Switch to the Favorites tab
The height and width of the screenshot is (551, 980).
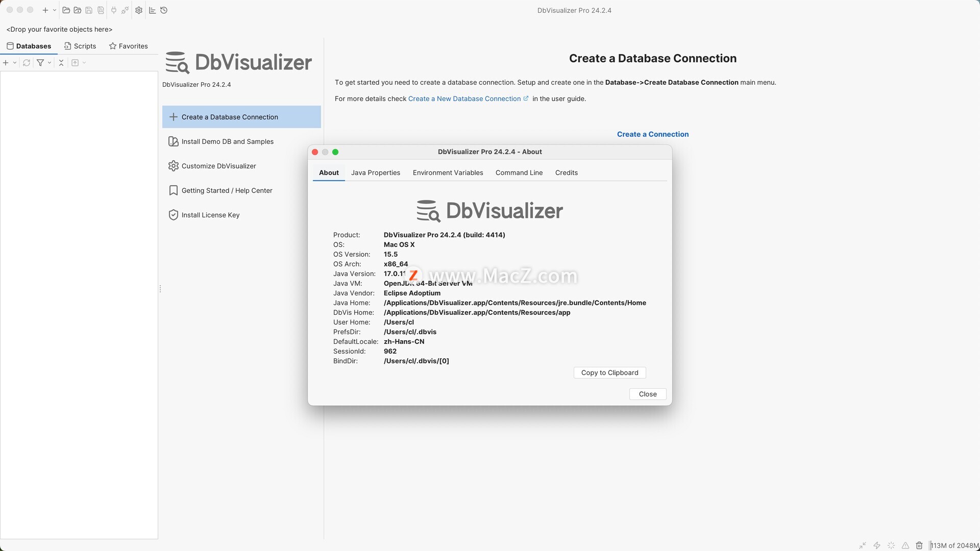(x=129, y=46)
